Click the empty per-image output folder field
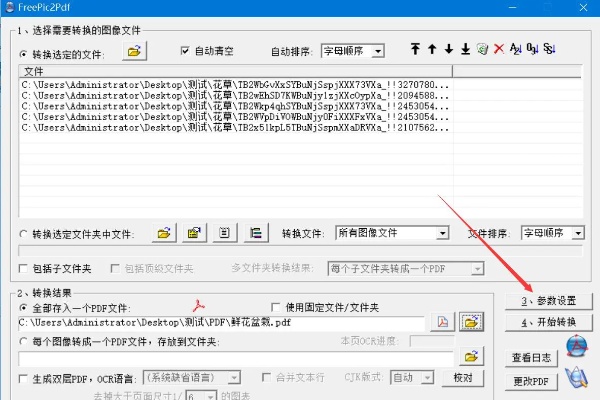Image resolution: width=600 pixels, height=400 pixels. coord(236,358)
